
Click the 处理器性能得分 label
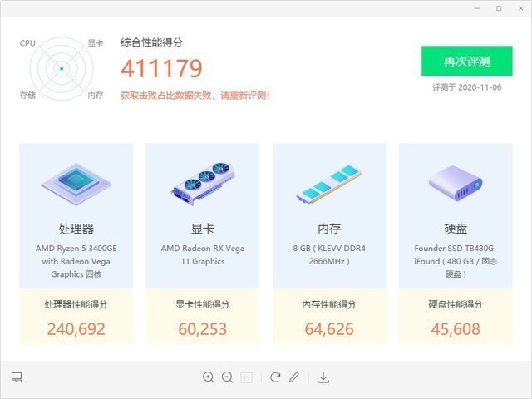tap(76, 304)
